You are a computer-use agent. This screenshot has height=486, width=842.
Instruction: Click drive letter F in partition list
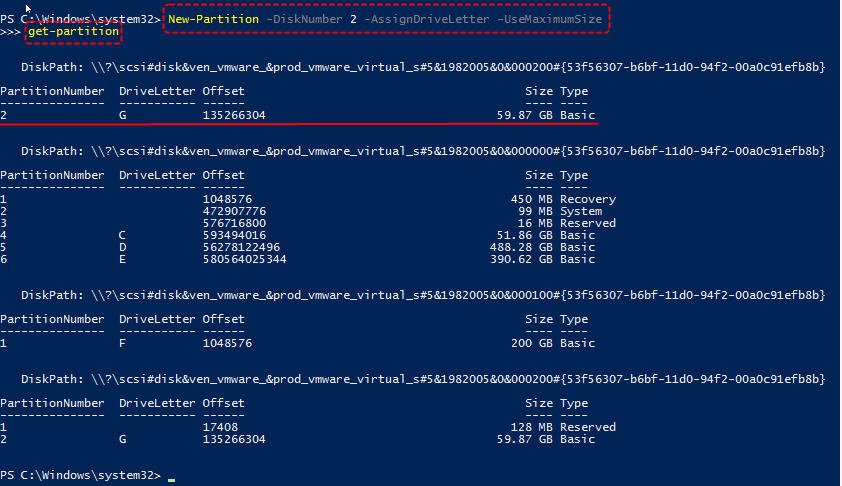tap(124, 343)
